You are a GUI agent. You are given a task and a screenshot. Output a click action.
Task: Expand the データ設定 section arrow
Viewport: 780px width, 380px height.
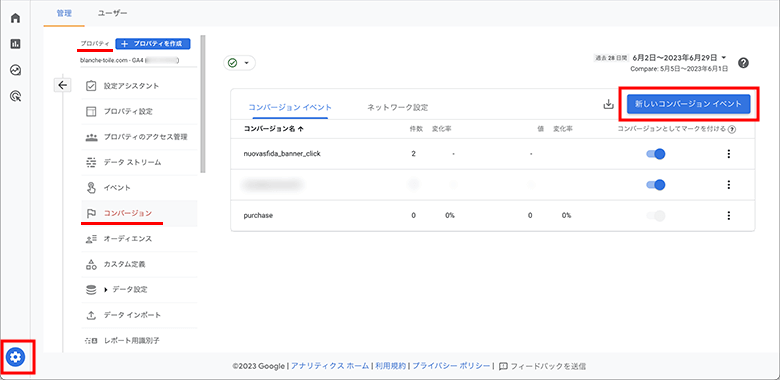coord(106,289)
